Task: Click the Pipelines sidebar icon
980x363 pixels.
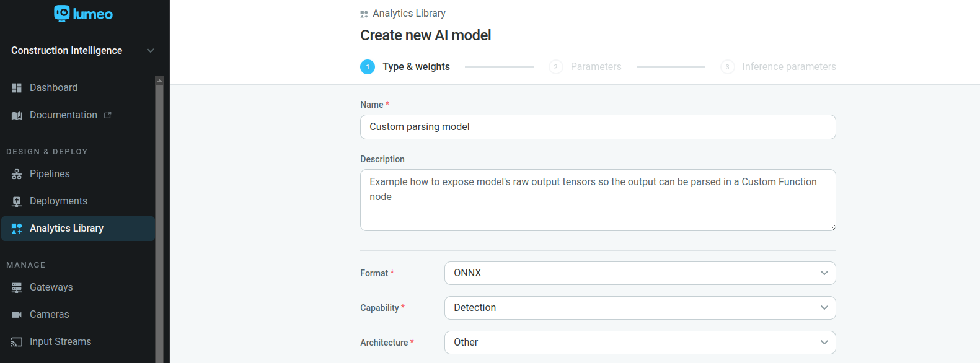Action: [17, 174]
